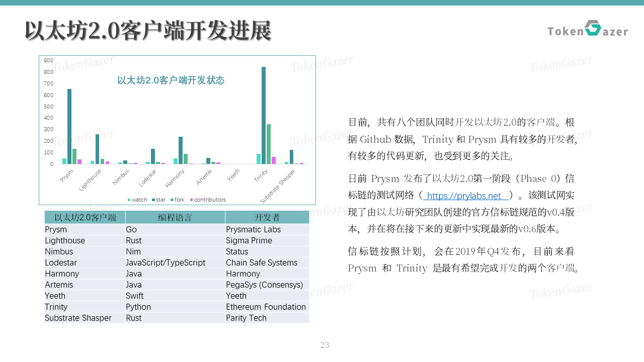
Task: Click the JavaScript/TypeScript cell
Action: 175,262
